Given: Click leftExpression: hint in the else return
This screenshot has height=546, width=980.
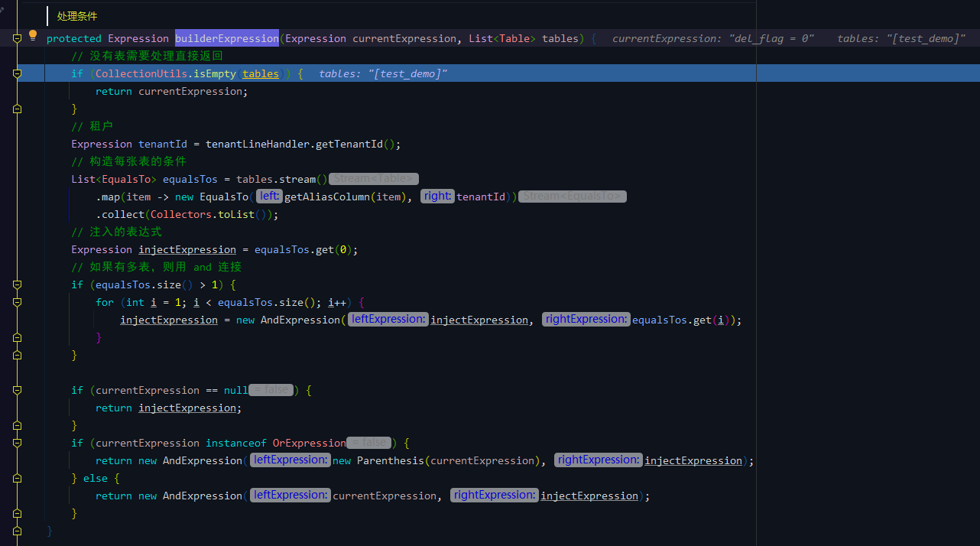Looking at the screenshot, I should 291,496.
